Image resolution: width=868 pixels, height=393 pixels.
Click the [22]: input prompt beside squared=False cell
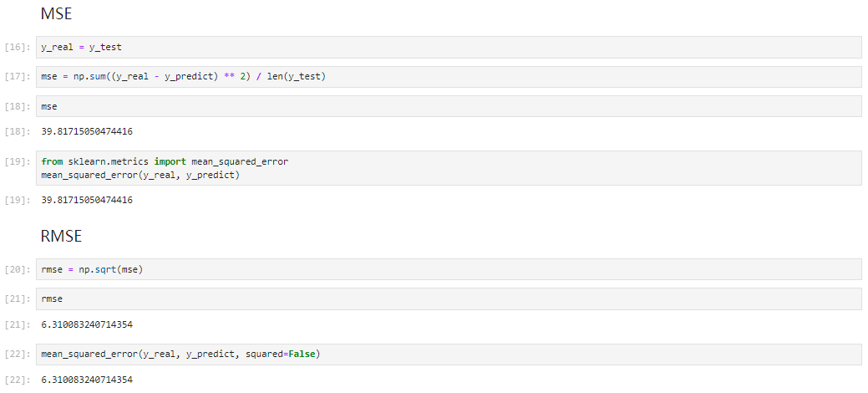18,355
